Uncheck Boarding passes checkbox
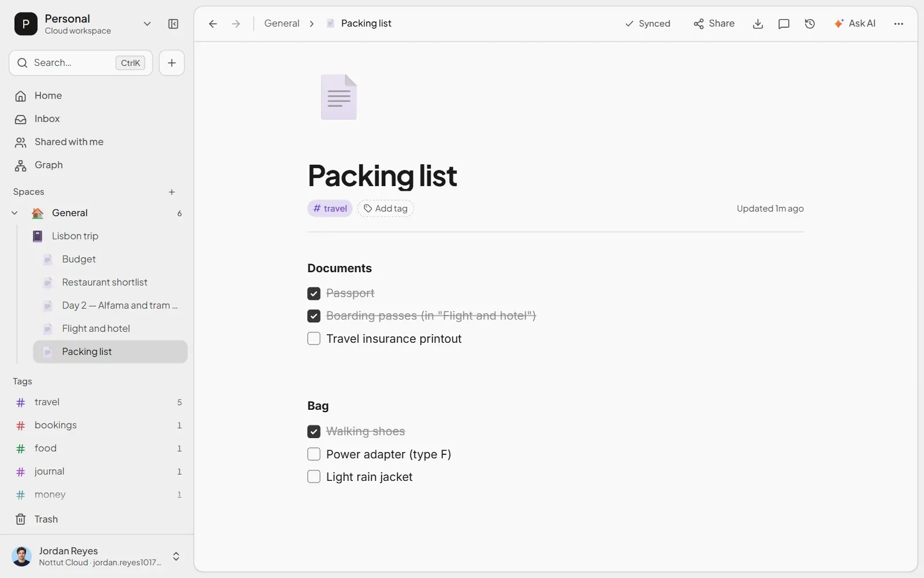Image resolution: width=924 pixels, height=578 pixels. (x=314, y=316)
